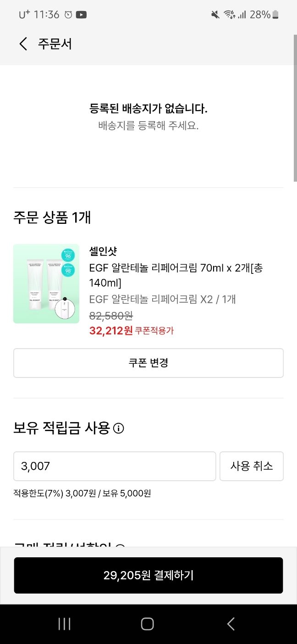Tap the YouTube icon in status bar
This screenshot has height=644, width=297.
[81, 15]
